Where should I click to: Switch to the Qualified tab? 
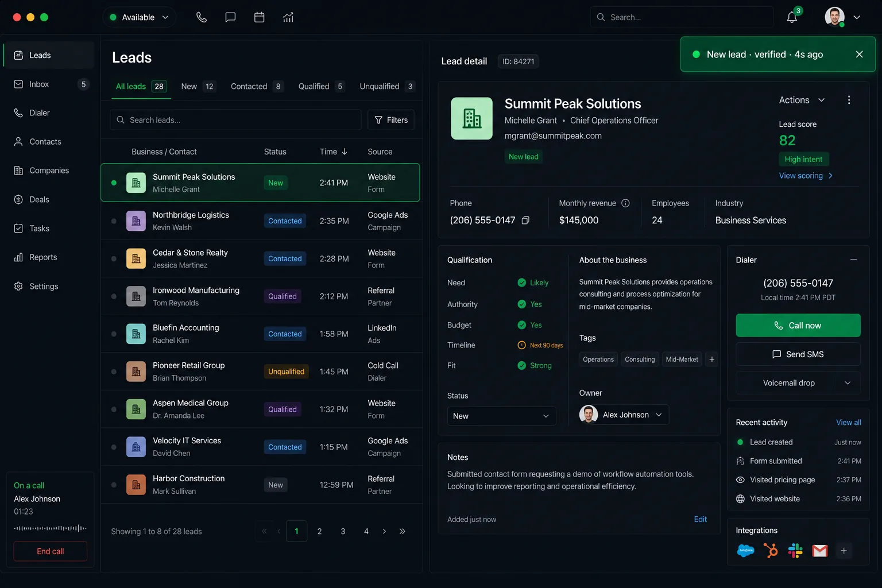point(322,87)
